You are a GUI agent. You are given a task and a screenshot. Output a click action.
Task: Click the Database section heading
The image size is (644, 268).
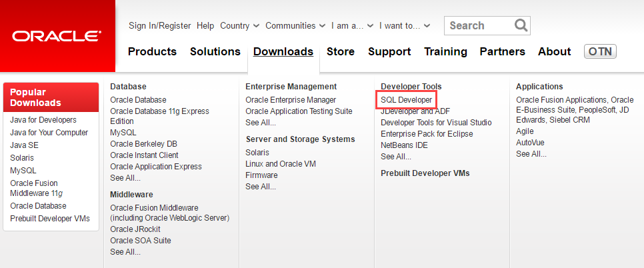coord(128,87)
